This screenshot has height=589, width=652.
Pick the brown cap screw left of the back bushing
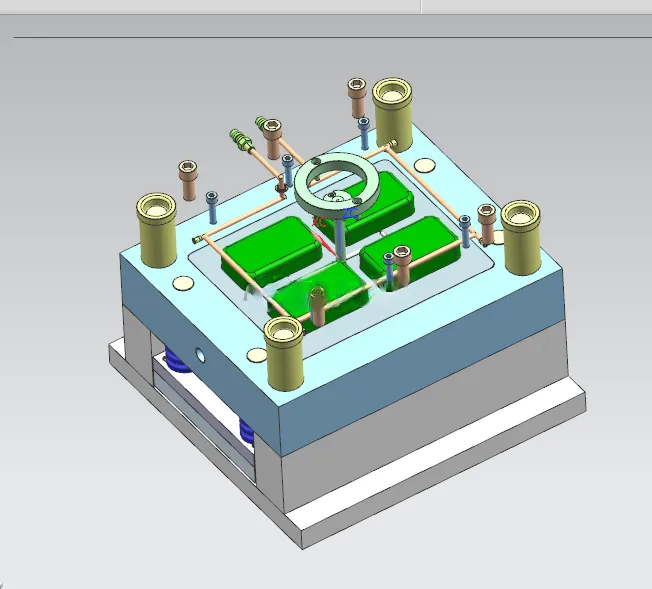click(356, 98)
